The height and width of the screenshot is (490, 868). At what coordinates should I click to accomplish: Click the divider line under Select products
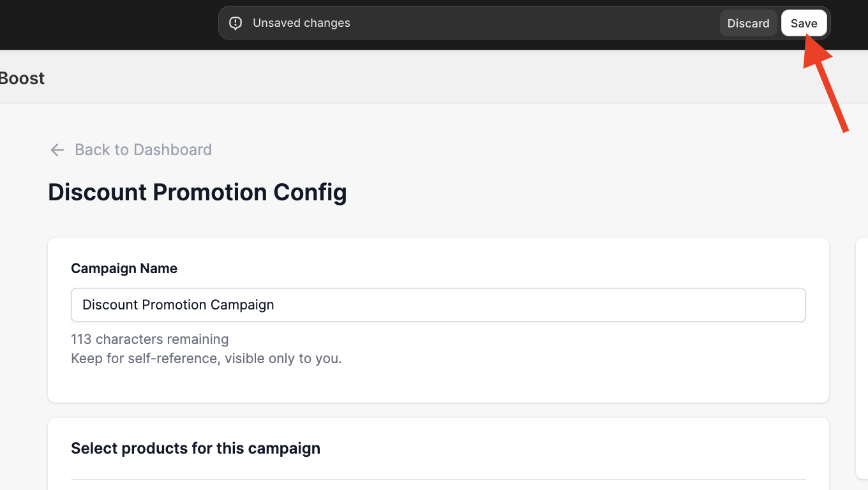click(438, 479)
